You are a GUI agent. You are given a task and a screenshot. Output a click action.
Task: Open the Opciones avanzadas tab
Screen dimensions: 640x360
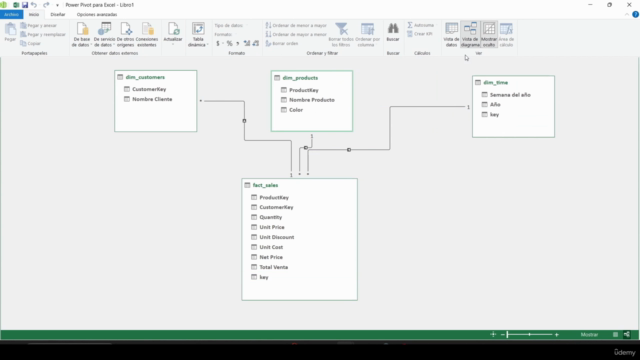pyautogui.click(x=97, y=14)
